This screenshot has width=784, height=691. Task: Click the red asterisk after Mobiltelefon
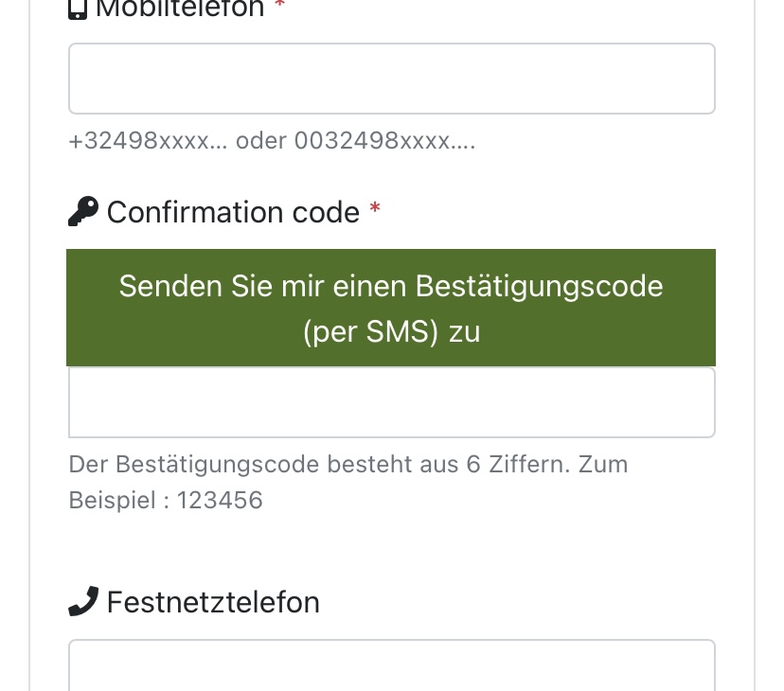[x=279, y=7]
